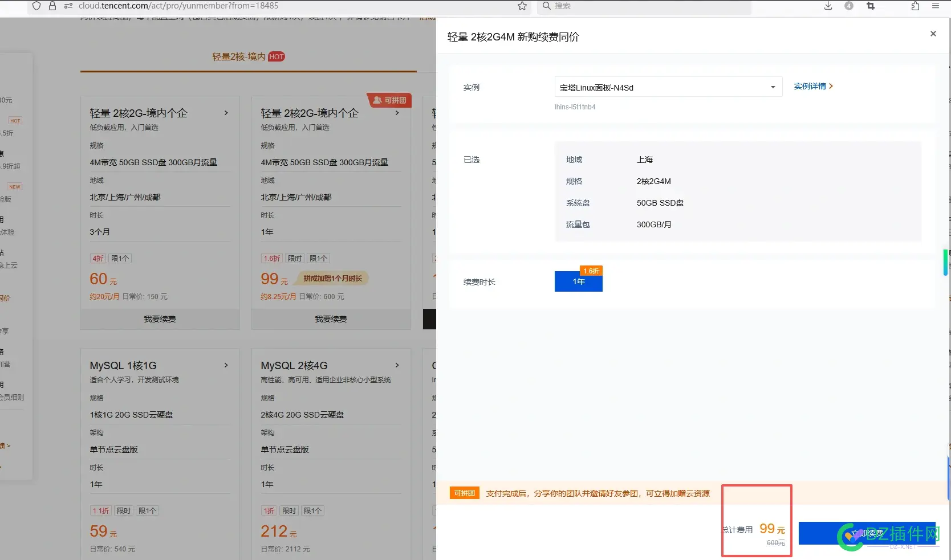951x560 pixels.
Task: Click the dialog title 轻量 2核2G4M 新购续费同价
Action: click(x=513, y=36)
